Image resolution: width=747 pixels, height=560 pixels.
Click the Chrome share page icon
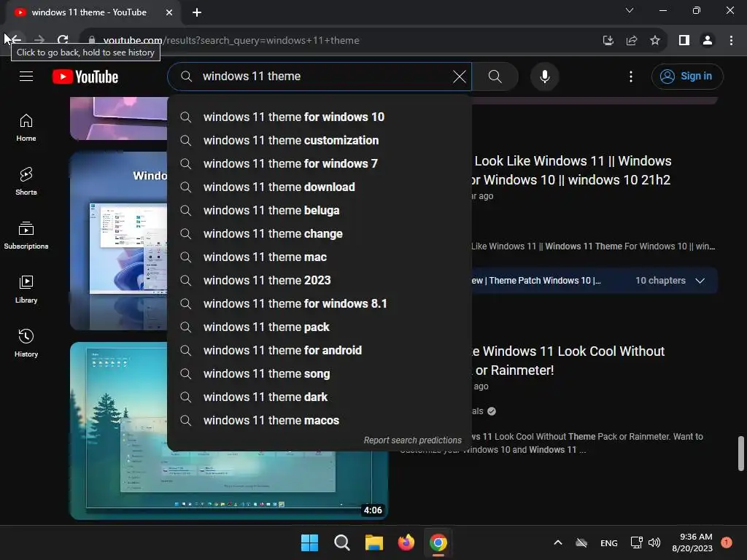pyautogui.click(x=632, y=40)
